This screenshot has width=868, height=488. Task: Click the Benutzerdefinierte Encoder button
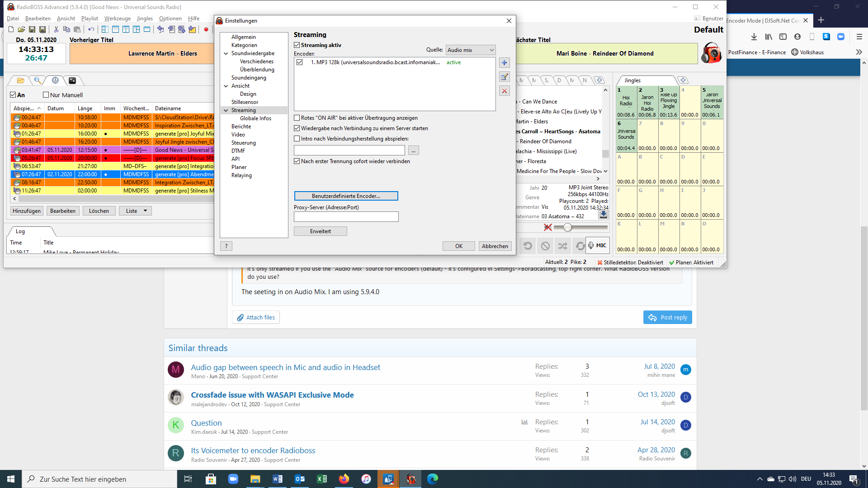[x=346, y=196]
